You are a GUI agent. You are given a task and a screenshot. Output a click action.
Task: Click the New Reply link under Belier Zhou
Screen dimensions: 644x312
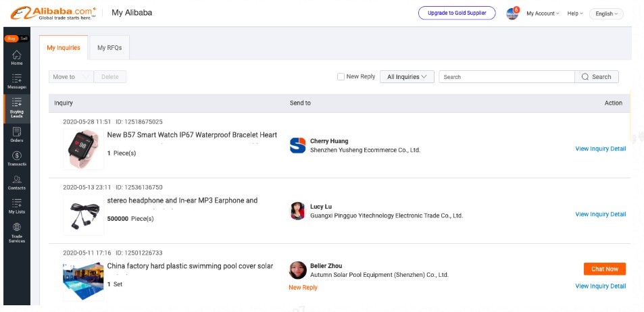click(303, 288)
